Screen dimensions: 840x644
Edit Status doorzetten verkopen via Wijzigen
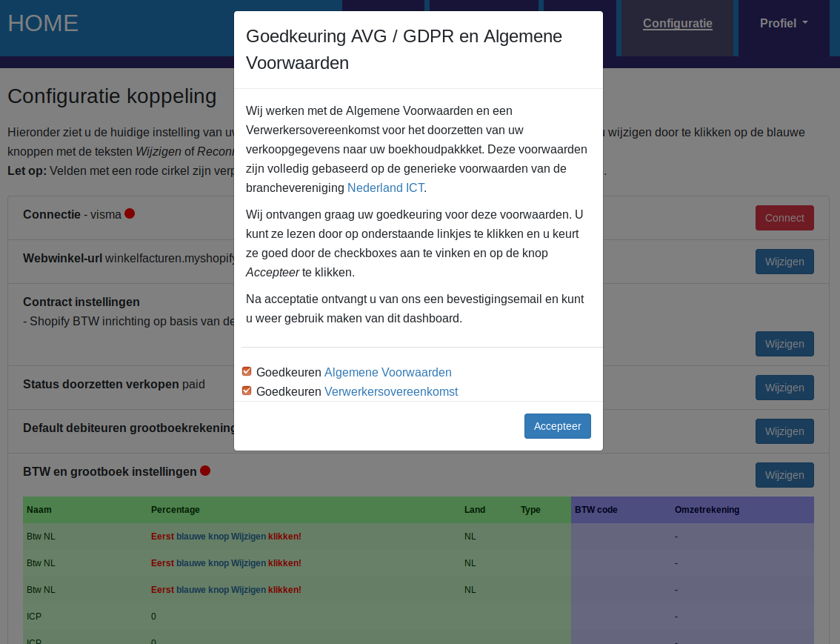click(x=784, y=388)
